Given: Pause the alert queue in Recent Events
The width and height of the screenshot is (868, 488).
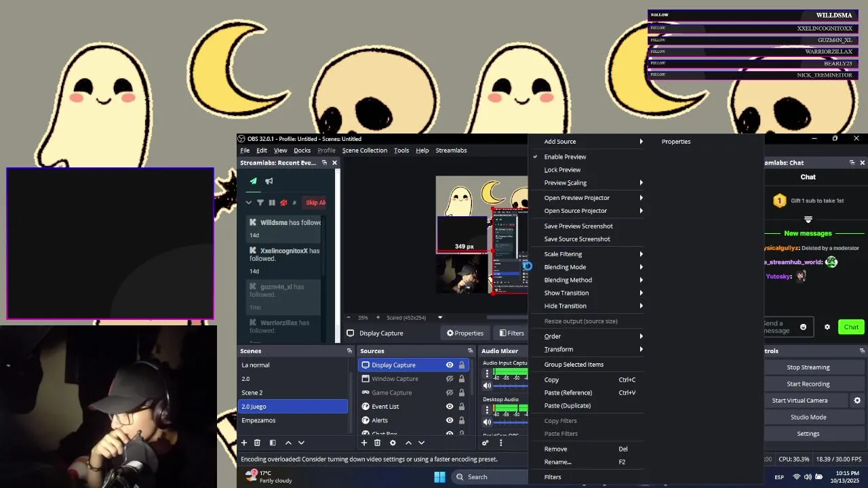Looking at the screenshot, I should [272, 203].
